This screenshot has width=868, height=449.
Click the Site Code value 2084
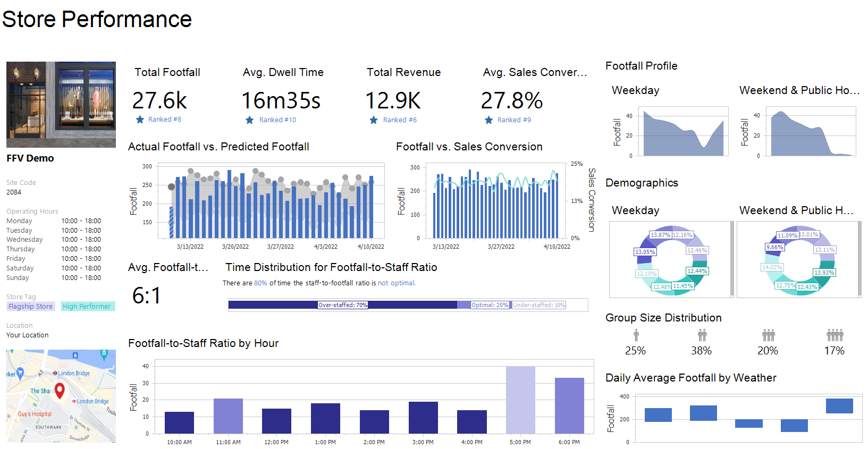[14, 192]
